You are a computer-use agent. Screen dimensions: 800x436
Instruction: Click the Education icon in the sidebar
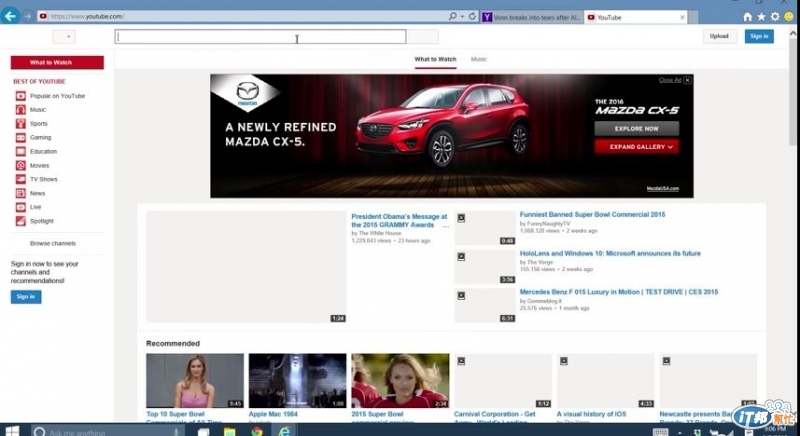click(20, 151)
